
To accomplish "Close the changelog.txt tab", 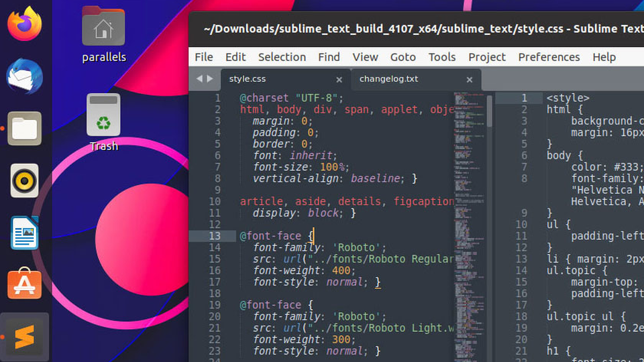I will click(x=470, y=80).
